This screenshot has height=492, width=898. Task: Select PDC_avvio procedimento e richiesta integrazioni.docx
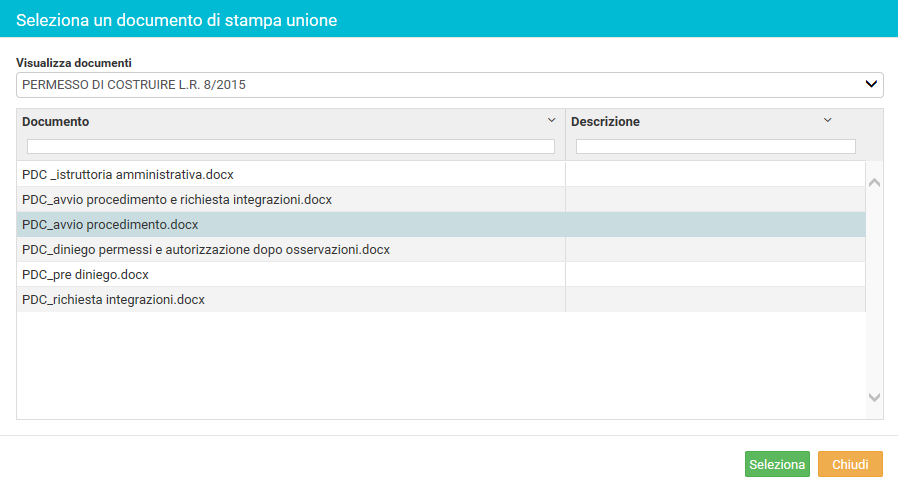point(441,199)
